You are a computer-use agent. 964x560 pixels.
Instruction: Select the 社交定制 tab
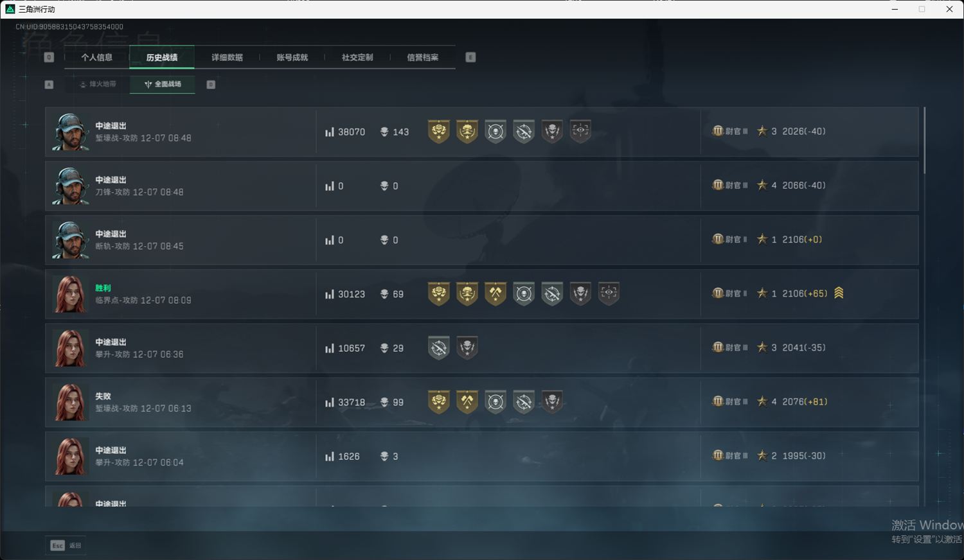[357, 57]
